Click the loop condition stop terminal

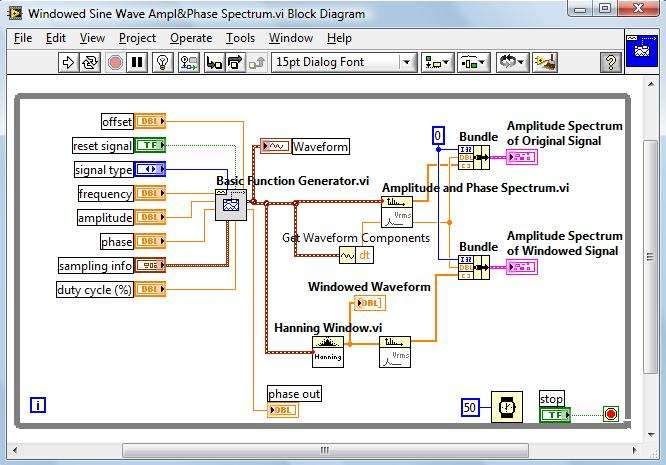tap(611, 414)
